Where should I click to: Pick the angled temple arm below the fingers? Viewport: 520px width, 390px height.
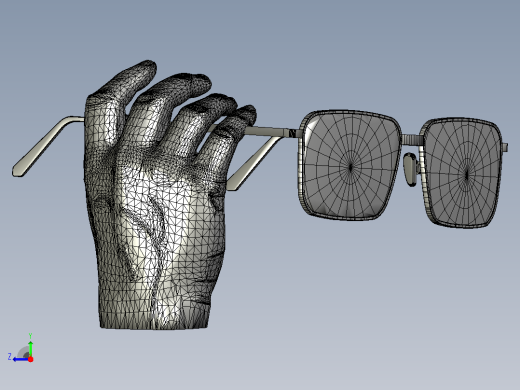point(255,163)
